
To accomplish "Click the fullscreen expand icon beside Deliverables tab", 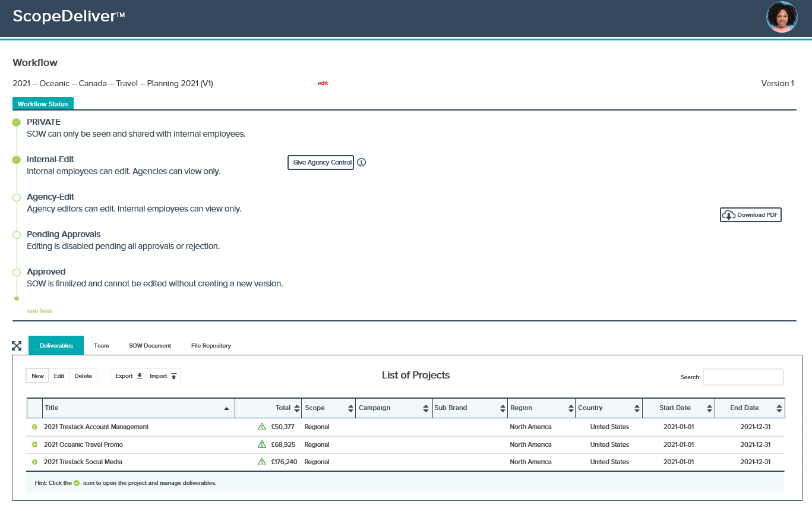I will point(17,345).
